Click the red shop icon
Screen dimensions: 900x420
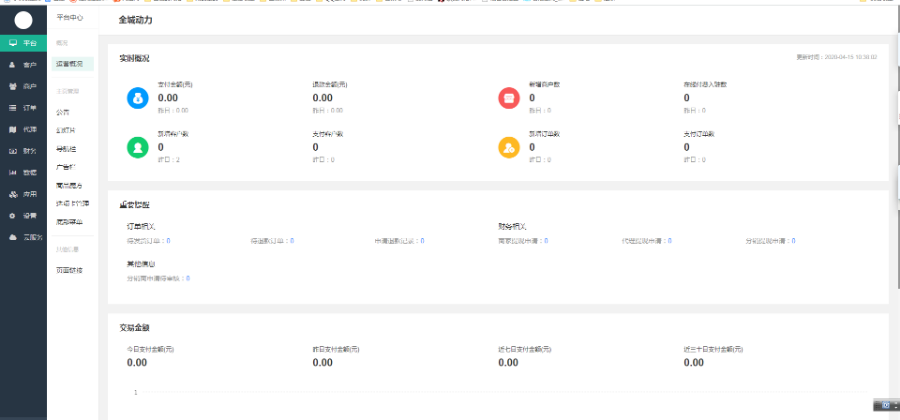tap(509, 98)
